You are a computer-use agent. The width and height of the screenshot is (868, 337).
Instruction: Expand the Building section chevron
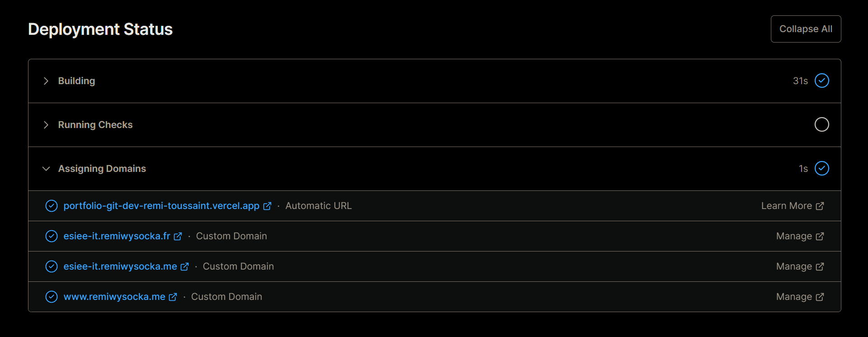[46, 81]
